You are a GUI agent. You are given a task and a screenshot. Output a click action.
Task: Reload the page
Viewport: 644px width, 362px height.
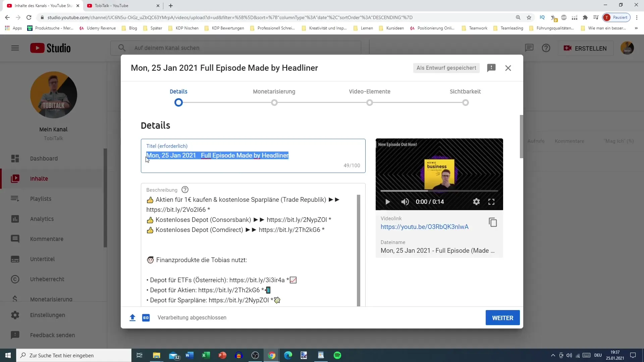pyautogui.click(x=29, y=17)
